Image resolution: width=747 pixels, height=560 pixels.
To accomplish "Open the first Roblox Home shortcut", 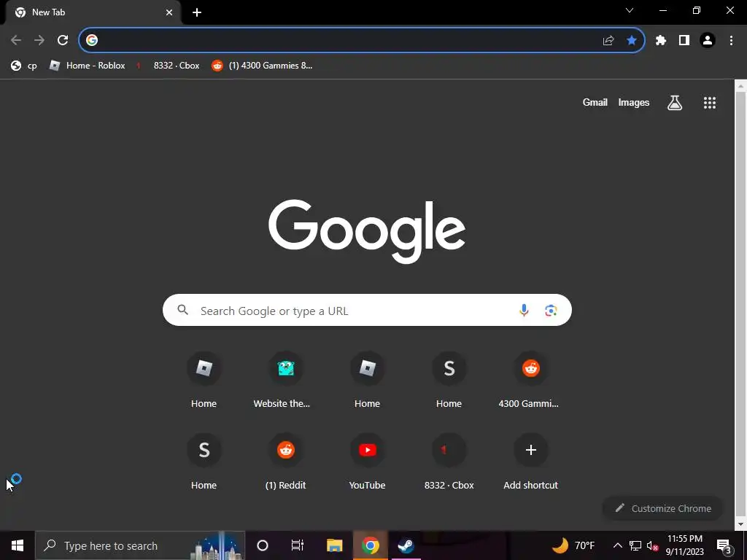I will (x=204, y=381).
